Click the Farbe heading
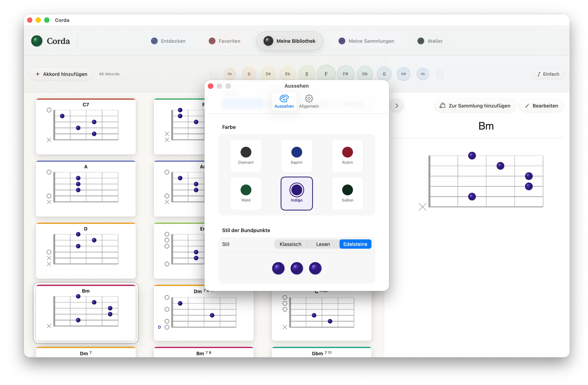This screenshot has height=385, width=588. 229,127
